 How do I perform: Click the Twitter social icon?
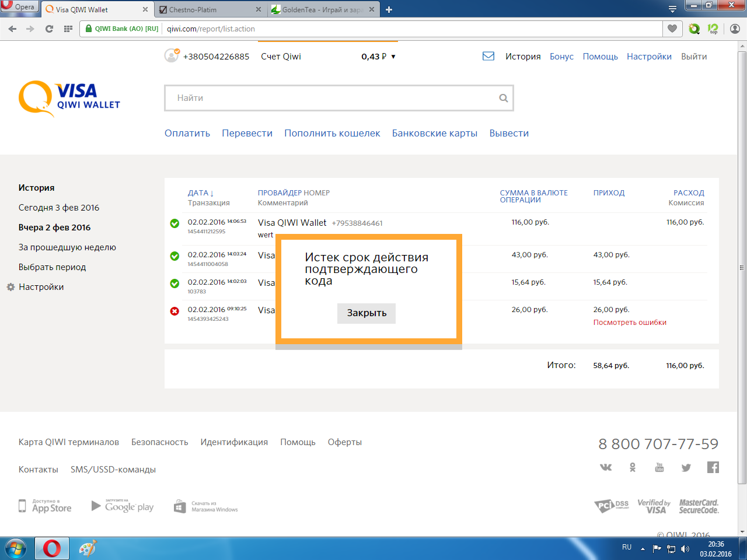[x=686, y=467]
